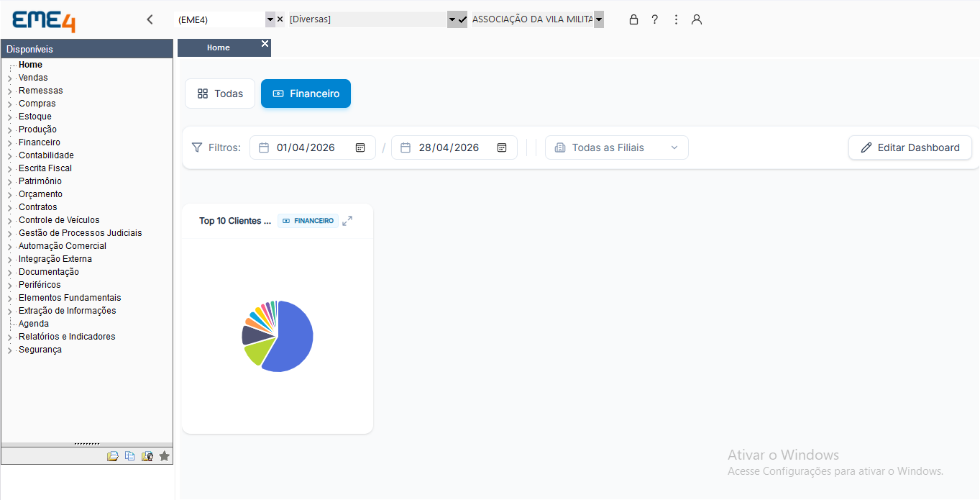Screen dimensions: 980x500
Task: Click the Top 10 Clientes card title
Action: pos(235,221)
